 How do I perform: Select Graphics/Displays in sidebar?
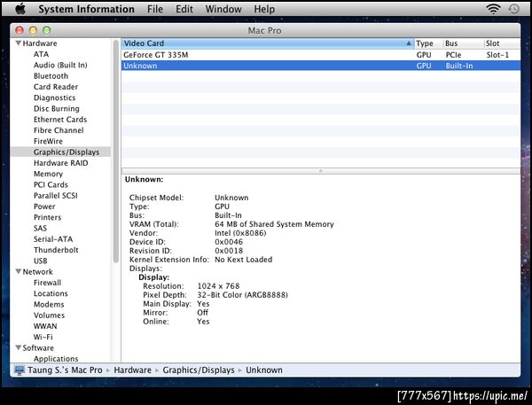pyautogui.click(x=66, y=152)
